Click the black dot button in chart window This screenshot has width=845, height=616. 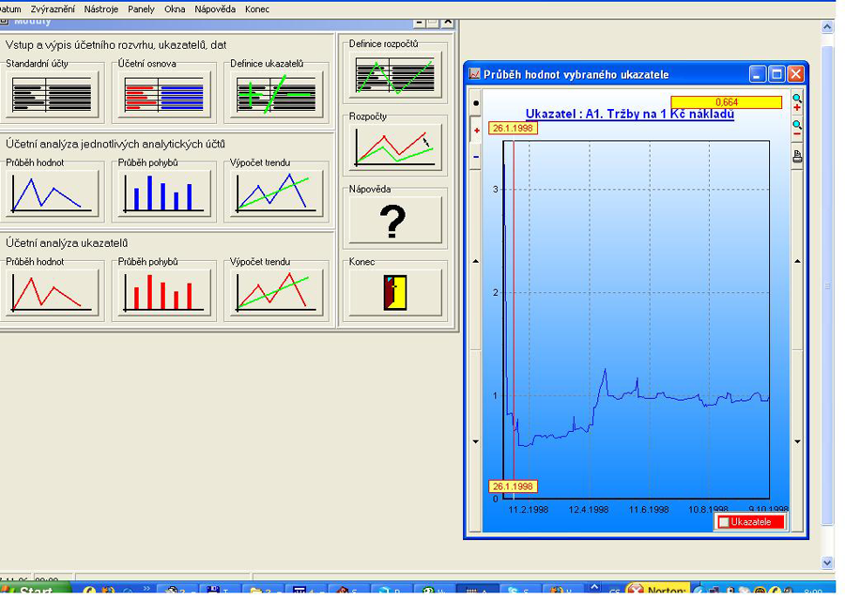click(475, 102)
